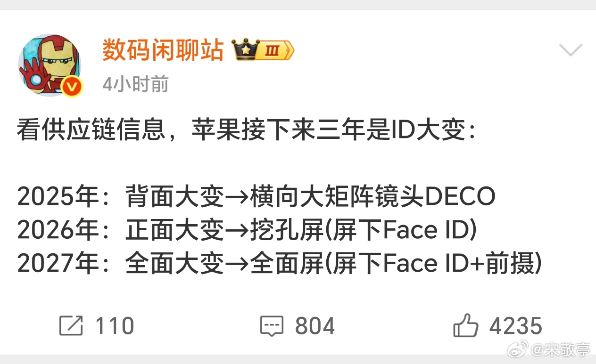Tap the comment bubble icon
596x364 pixels.
[272, 326]
